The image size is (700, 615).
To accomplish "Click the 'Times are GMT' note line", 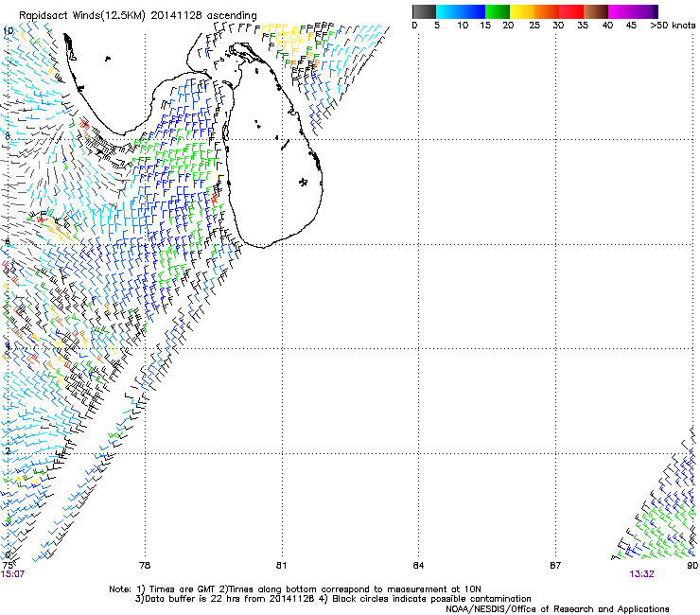I will [295, 589].
